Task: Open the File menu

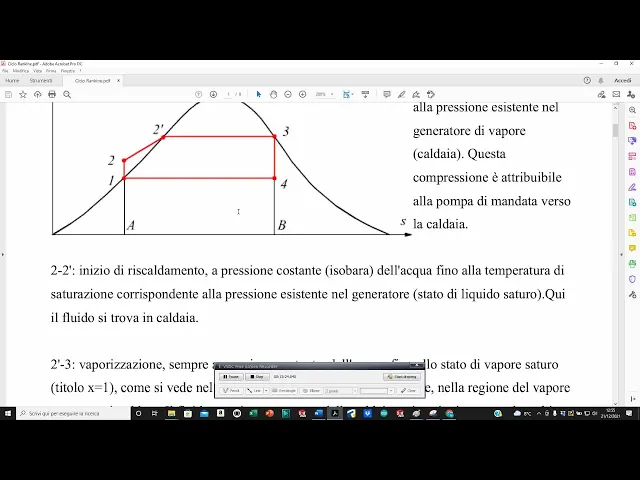Action: tap(5, 71)
